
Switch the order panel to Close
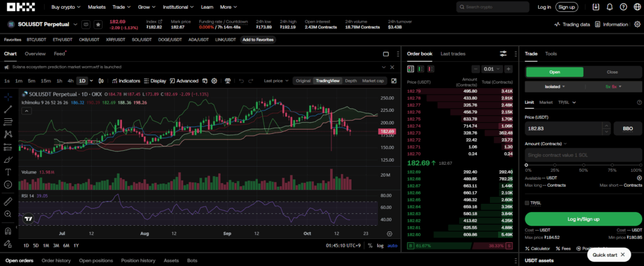pos(612,72)
